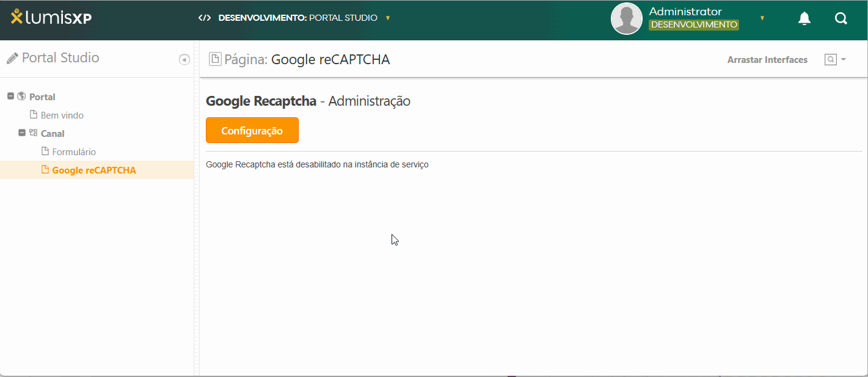The width and height of the screenshot is (868, 377).
Task: Collapse the Portal Studio side panel
Action: click(184, 59)
